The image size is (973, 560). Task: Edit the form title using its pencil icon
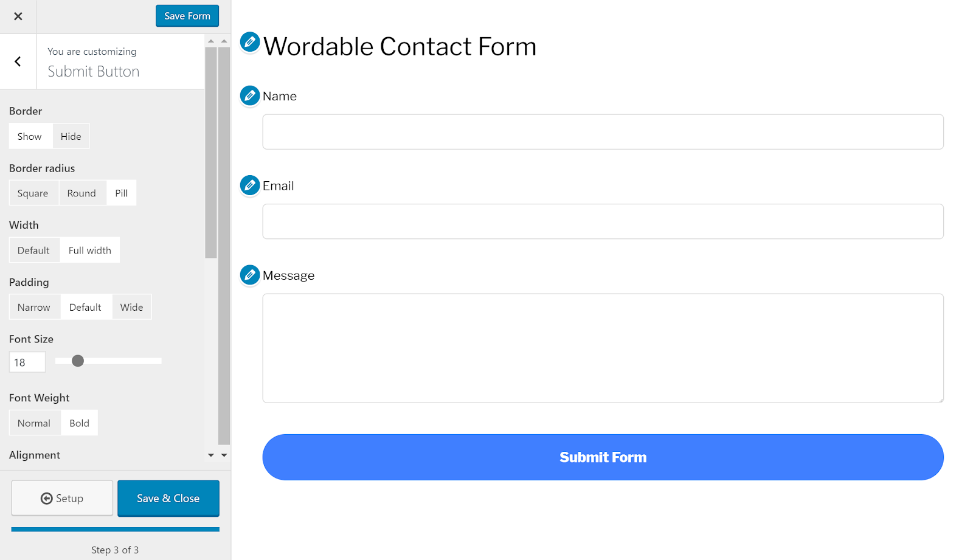[x=249, y=43]
